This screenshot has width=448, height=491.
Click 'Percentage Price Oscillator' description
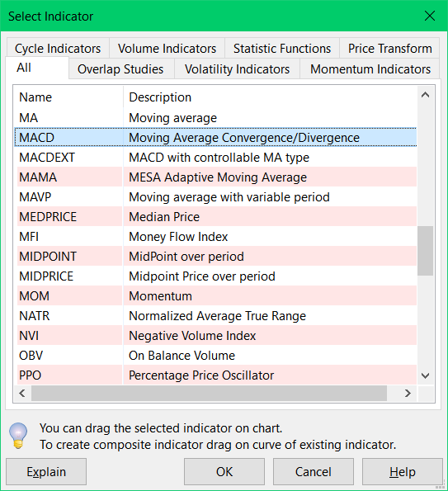pos(201,375)
